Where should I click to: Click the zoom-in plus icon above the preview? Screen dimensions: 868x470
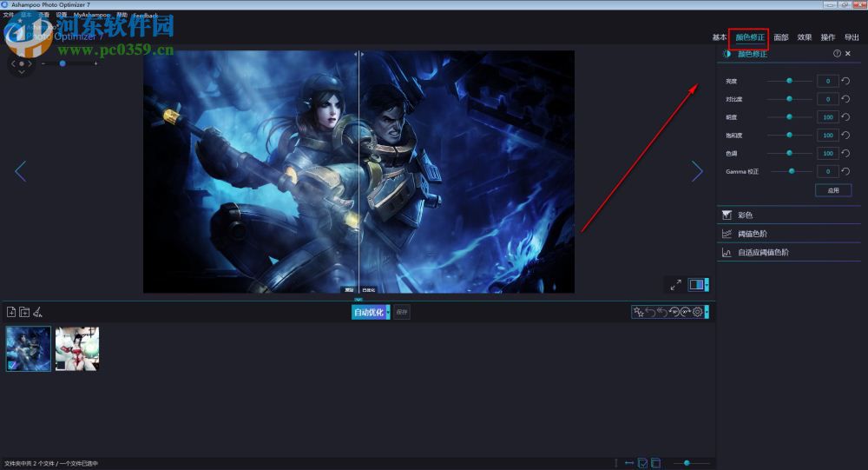coord(95,63)
